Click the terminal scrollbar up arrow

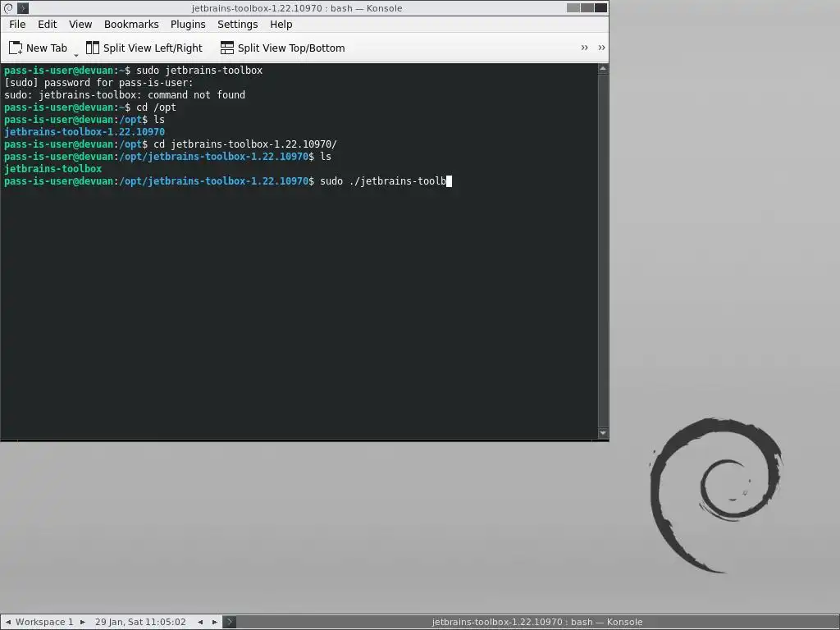click(x=603, y=69)
